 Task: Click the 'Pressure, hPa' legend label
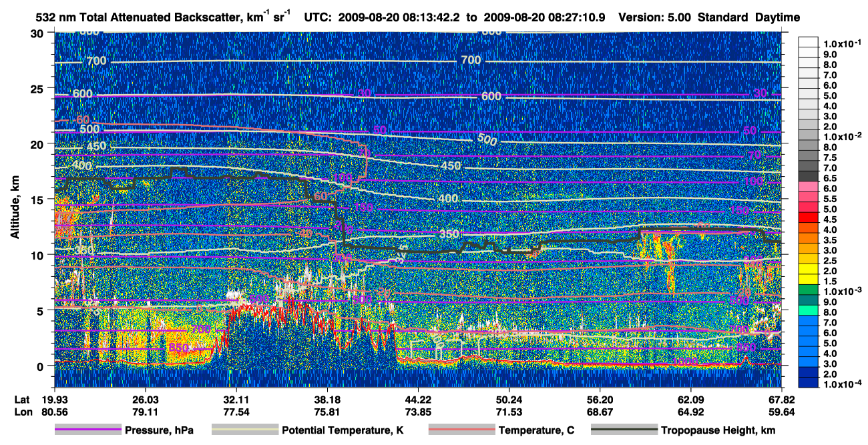(x=159, y=431)
